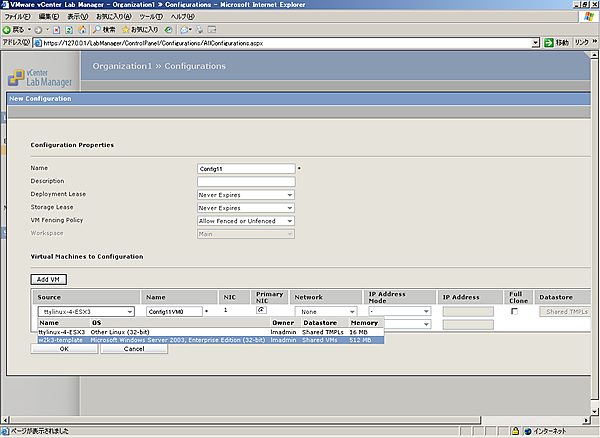The height and width of the screenshot is (438, 600).
Task: Select the Primary NIC radio button
Action: [260, 310]
